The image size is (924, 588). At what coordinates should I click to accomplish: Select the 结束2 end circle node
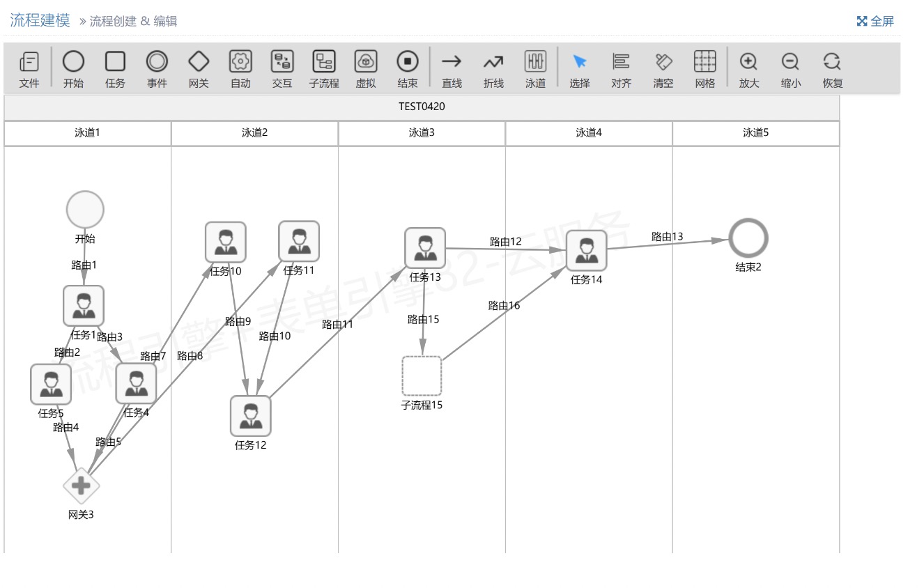[x=748, y=238]
